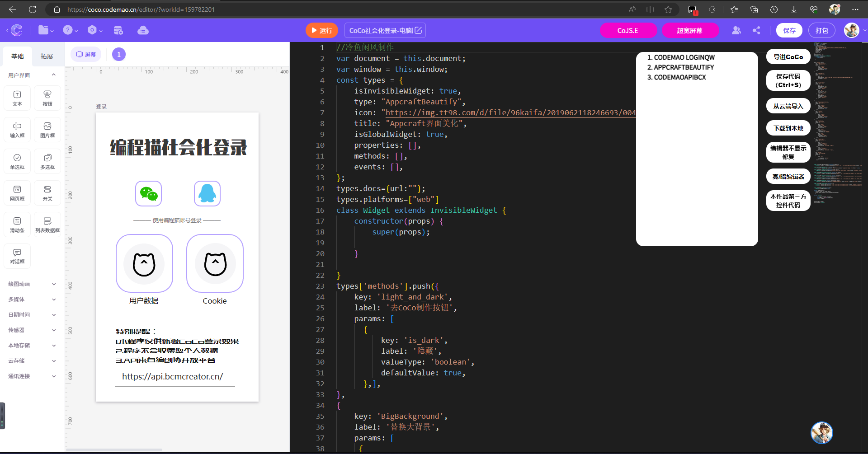Click the cloud icon in the header
This screenshot has width=868, height=454.
click(143, 30)
